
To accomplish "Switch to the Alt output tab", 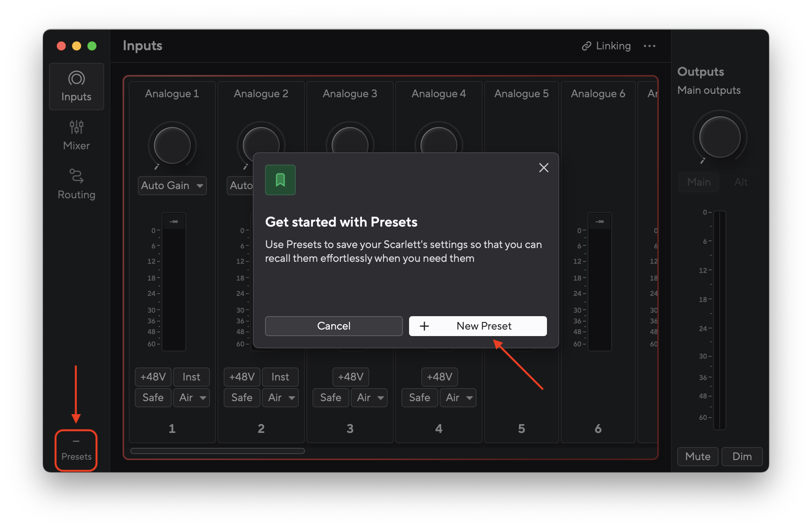I will 741,182.
